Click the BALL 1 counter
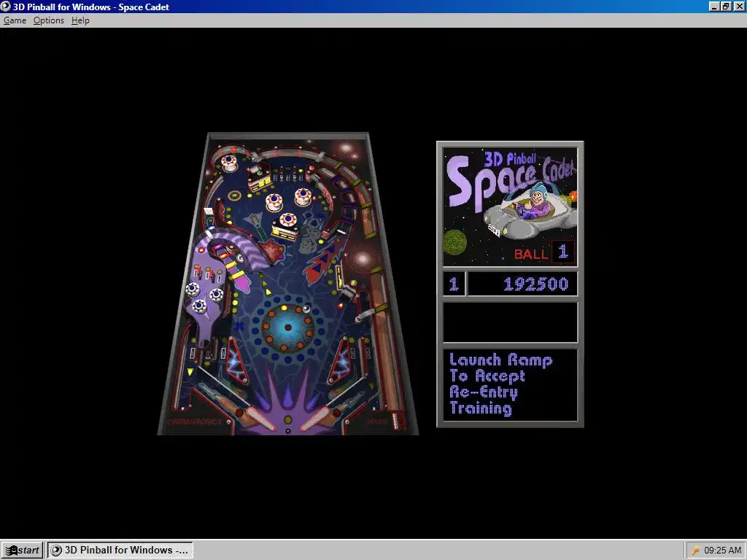 coord(543,252)
